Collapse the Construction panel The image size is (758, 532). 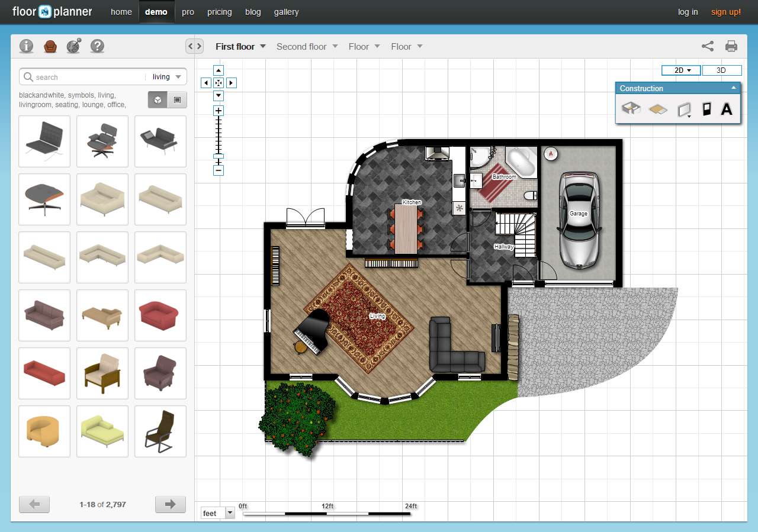(734, 88)
